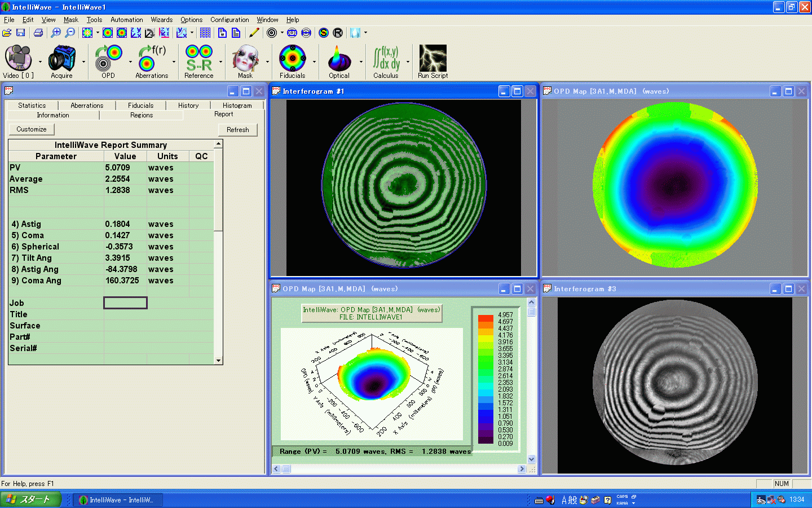This screenshot has width=812, height=508.
Task: Expand the Aberrations dropdown arrow
Action: [x=174, y=62]
